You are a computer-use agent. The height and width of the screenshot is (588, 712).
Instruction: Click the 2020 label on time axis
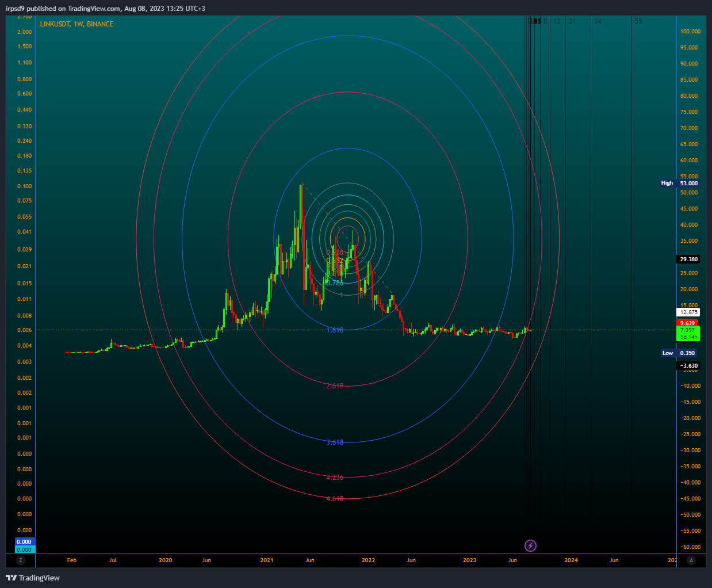165,560
